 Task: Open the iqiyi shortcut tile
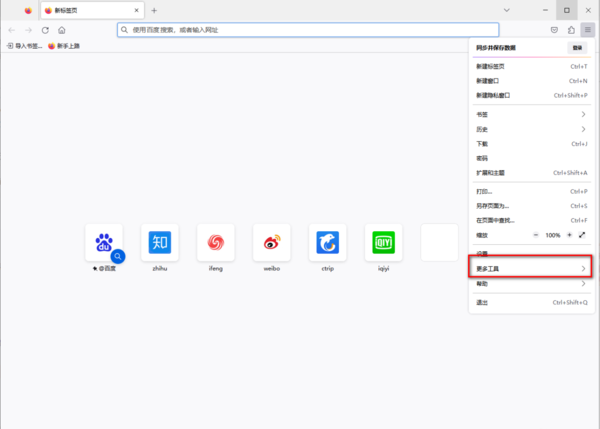(x=383, y=242)
